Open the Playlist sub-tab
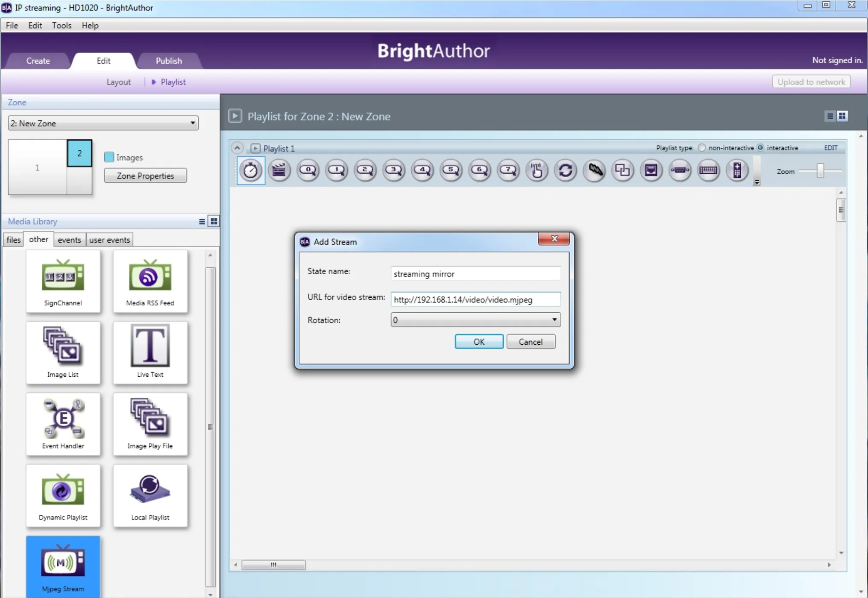 pos(173,82)
